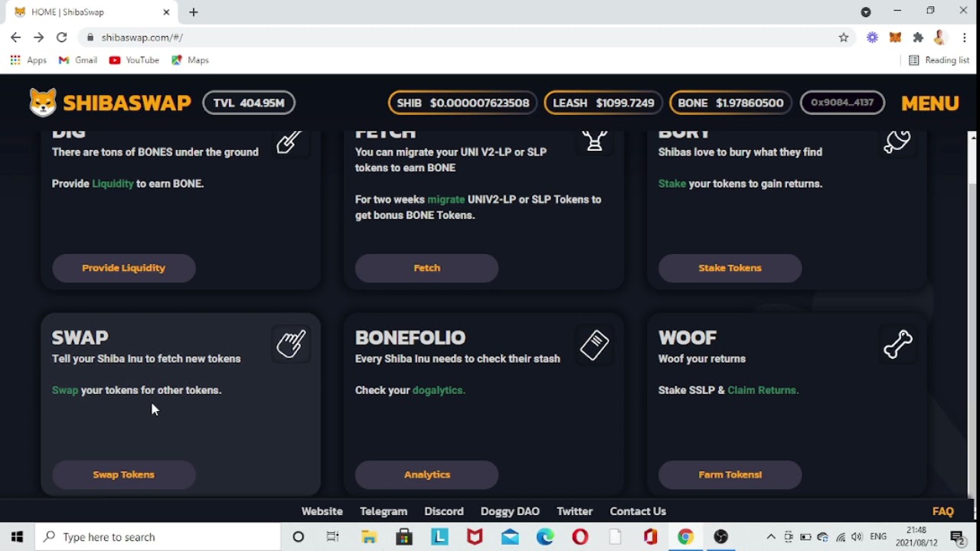Click the Windows search box
The height and width of the screenshot is (551, 980).
[158, 537]
